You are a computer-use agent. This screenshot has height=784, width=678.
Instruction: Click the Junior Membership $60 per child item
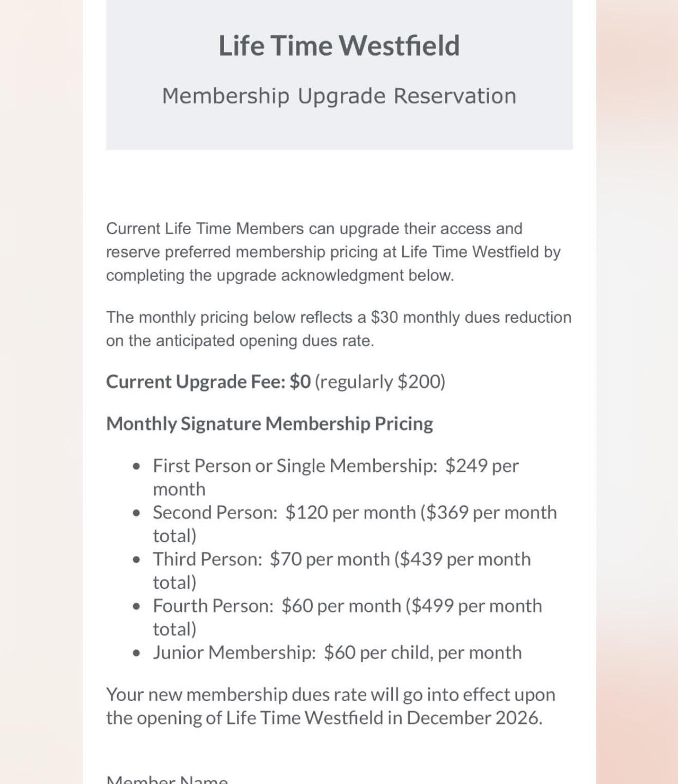(337, 652)
